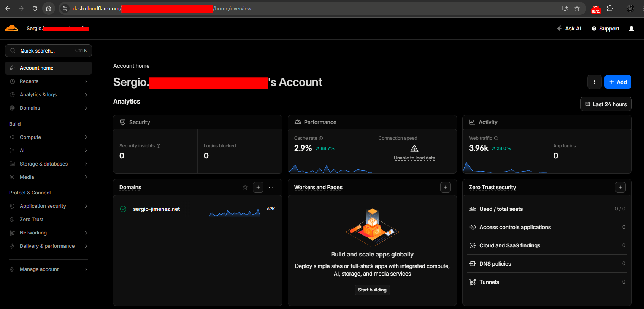
Task: Expand Delivery & performance chevron
Action: pyautogui.click(x=86, y=246)
